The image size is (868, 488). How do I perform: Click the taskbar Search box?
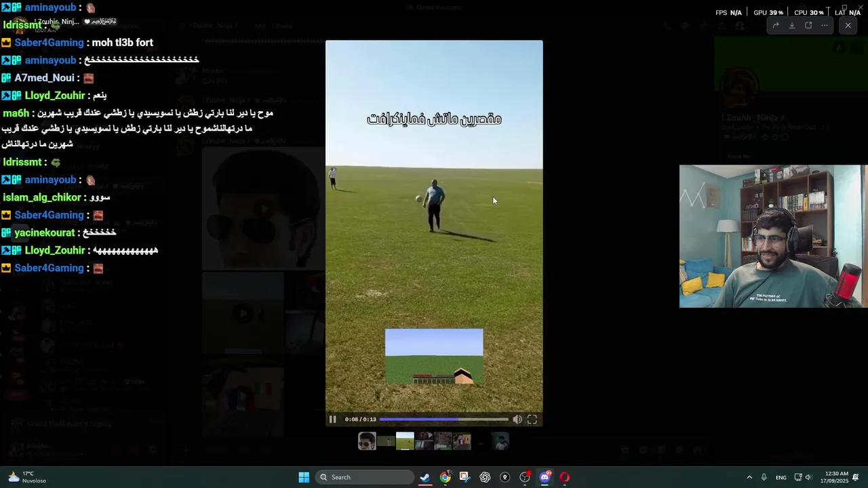click(x=366, y=477)
